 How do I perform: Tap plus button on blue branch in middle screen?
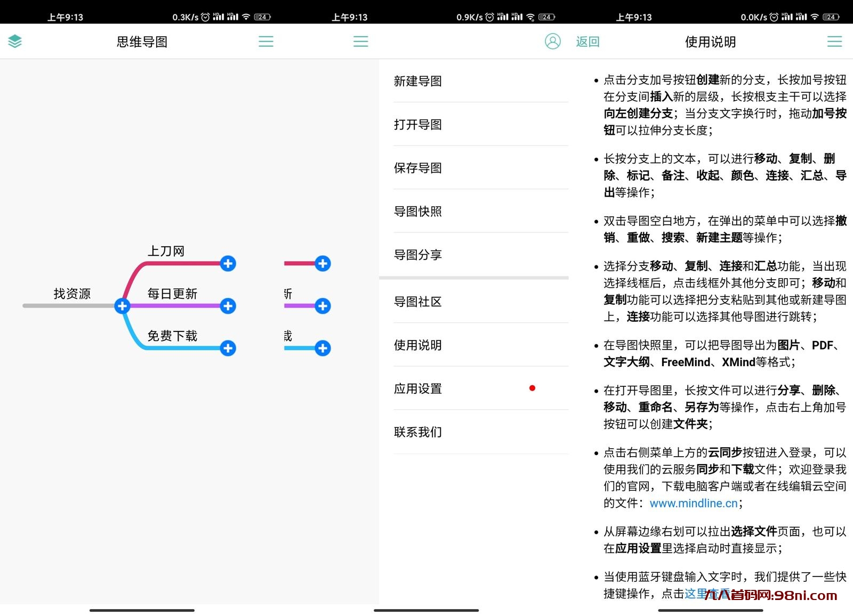[323, 348]
